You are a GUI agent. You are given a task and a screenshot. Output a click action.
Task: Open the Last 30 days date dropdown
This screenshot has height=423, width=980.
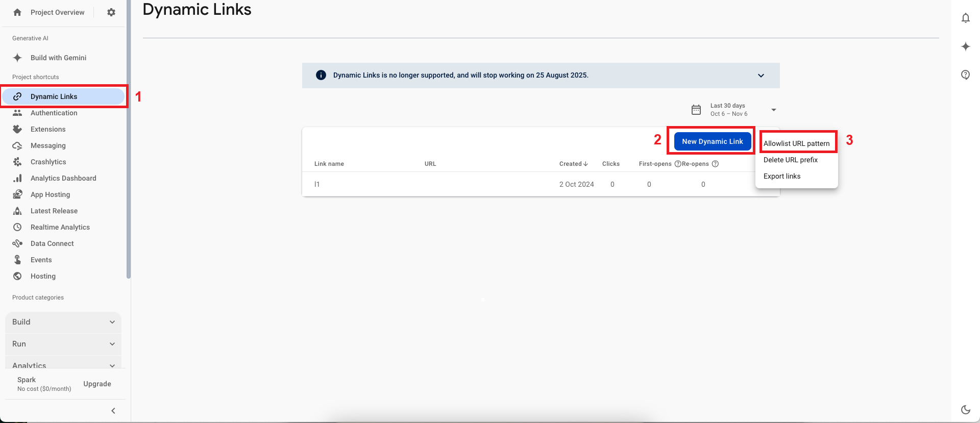[773, 110]
